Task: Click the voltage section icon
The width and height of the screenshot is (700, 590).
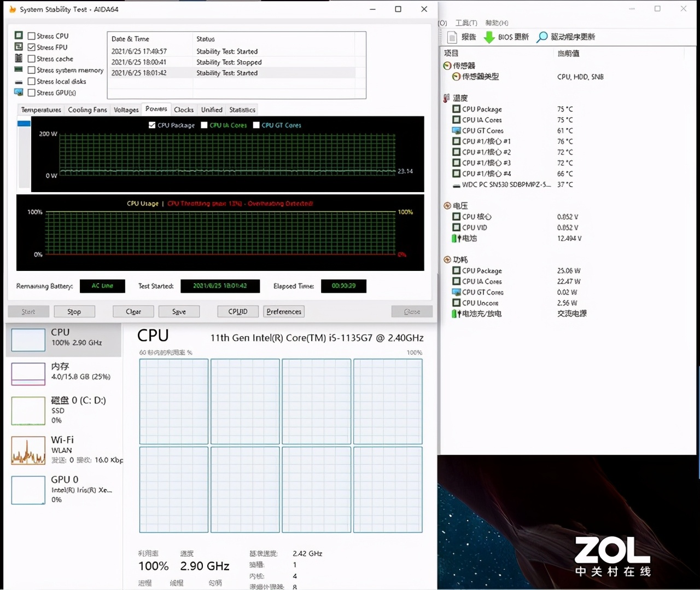Action: point(447,206)
